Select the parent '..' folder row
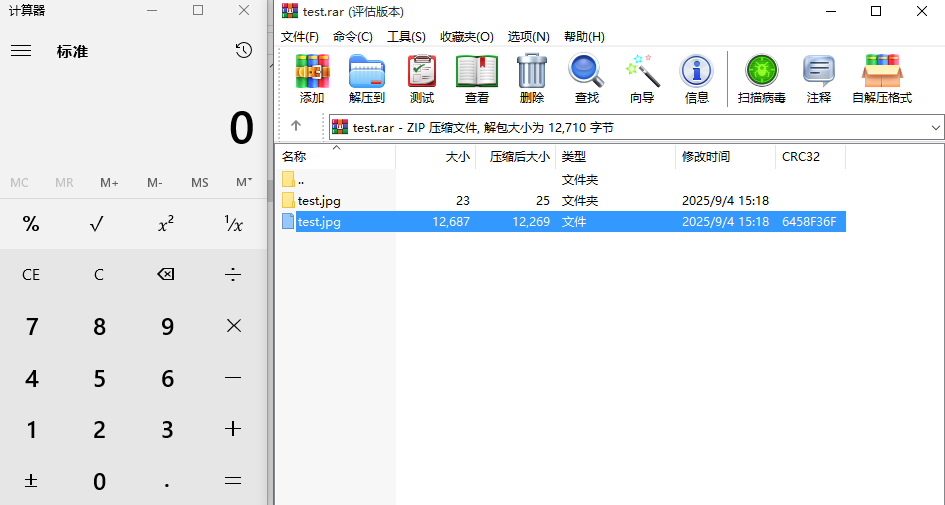This screenshot has height=505, width=945. pos(563,180)
